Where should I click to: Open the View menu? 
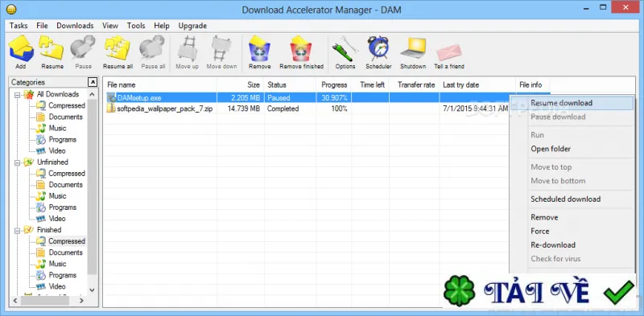(x=110, y=26)
